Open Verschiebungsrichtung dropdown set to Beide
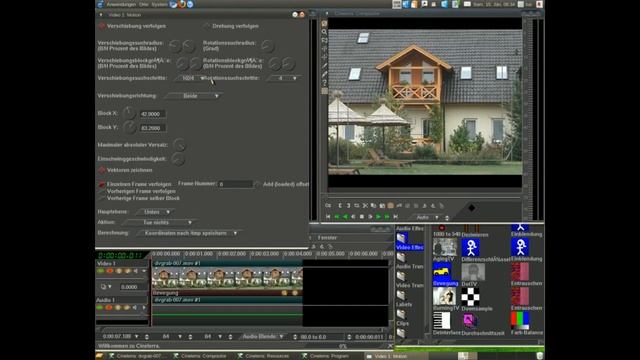 tap(193, 96)
